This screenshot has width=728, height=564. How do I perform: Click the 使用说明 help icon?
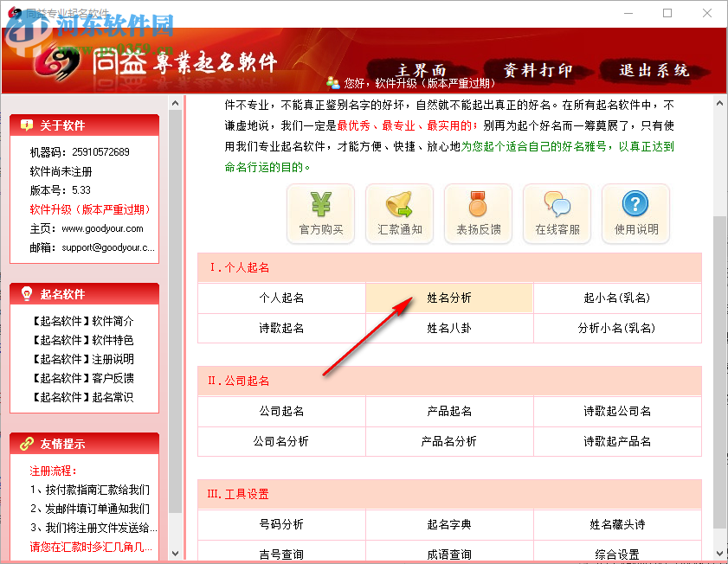coord(635,213)
